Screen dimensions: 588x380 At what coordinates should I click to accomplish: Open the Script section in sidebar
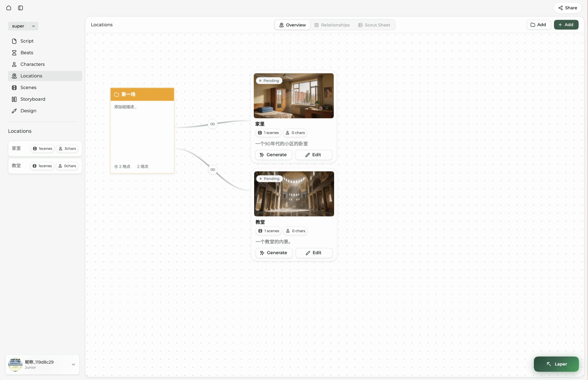(27, 41)
